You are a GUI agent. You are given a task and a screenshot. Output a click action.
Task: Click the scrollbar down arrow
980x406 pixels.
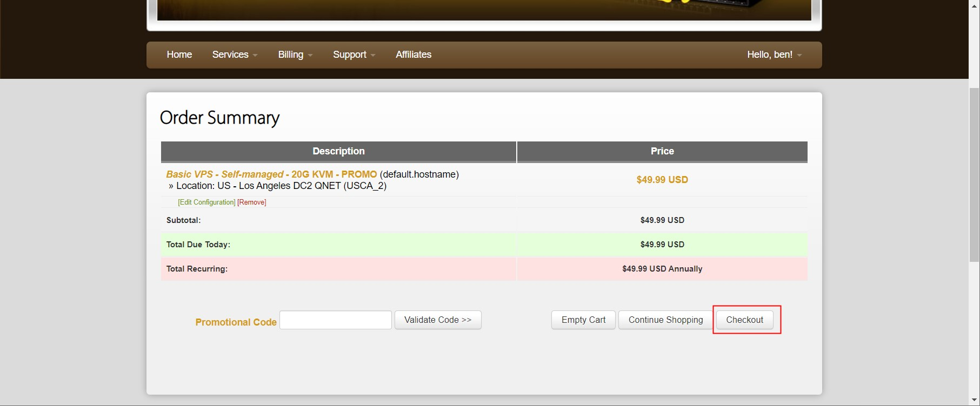974,401
